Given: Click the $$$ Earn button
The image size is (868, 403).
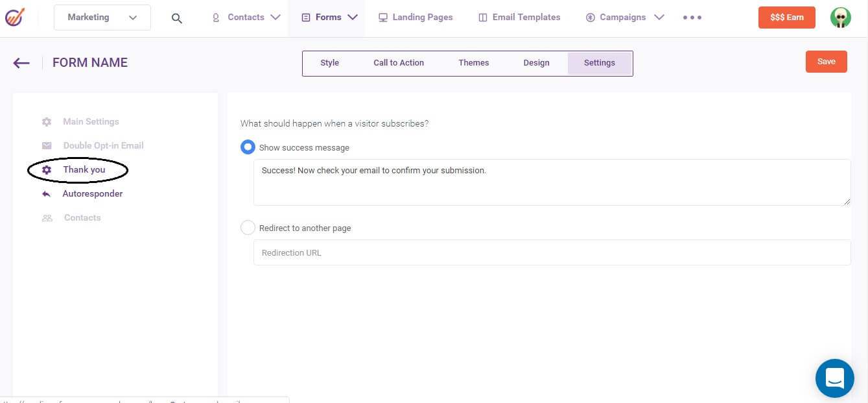Looking at the screenshot, I should pyautogui.click(x=786, y=18).
